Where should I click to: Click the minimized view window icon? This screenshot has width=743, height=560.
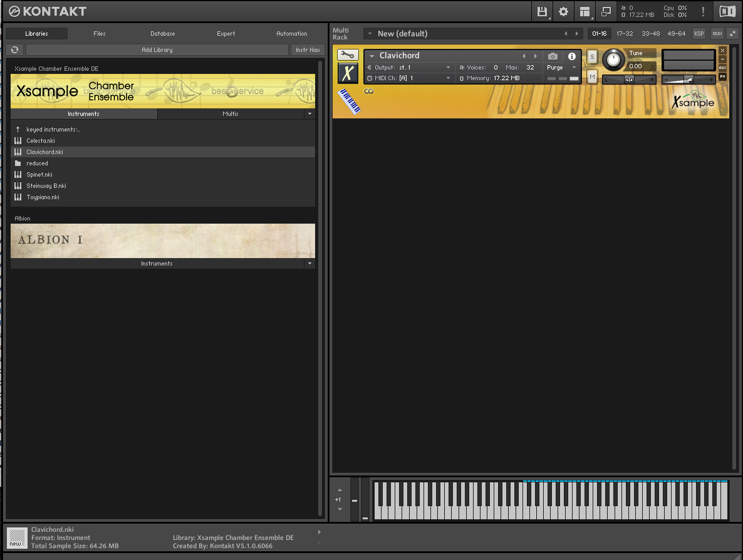606,11
